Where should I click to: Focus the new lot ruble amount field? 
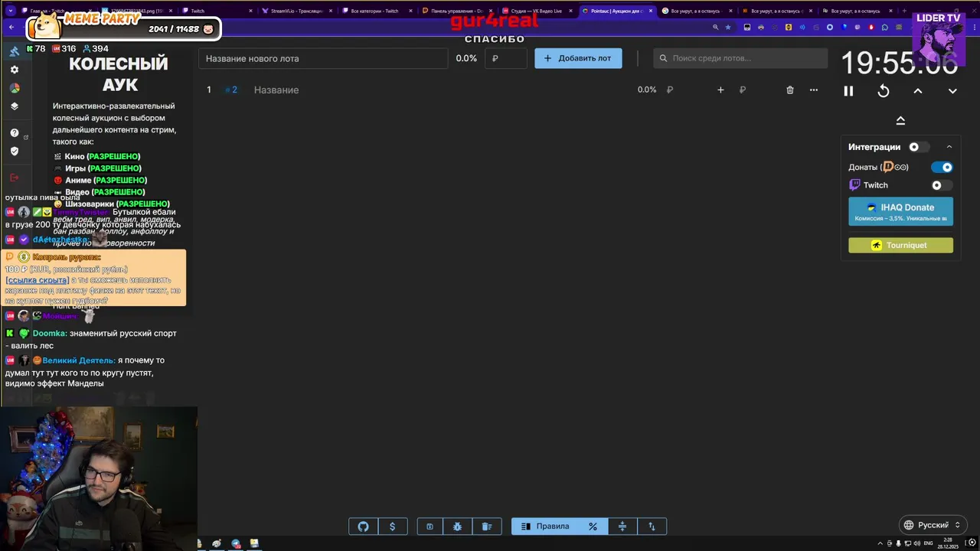tap(506, 58)
